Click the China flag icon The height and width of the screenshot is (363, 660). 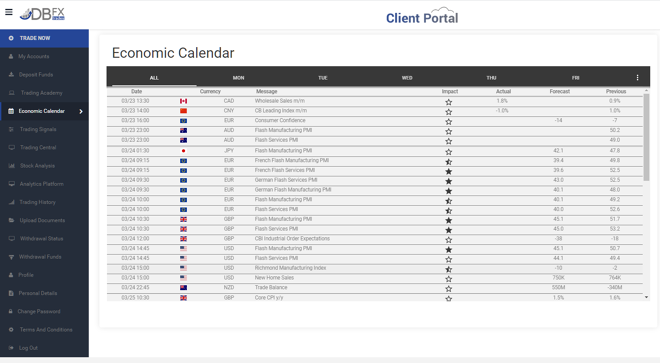click(184, 111)
